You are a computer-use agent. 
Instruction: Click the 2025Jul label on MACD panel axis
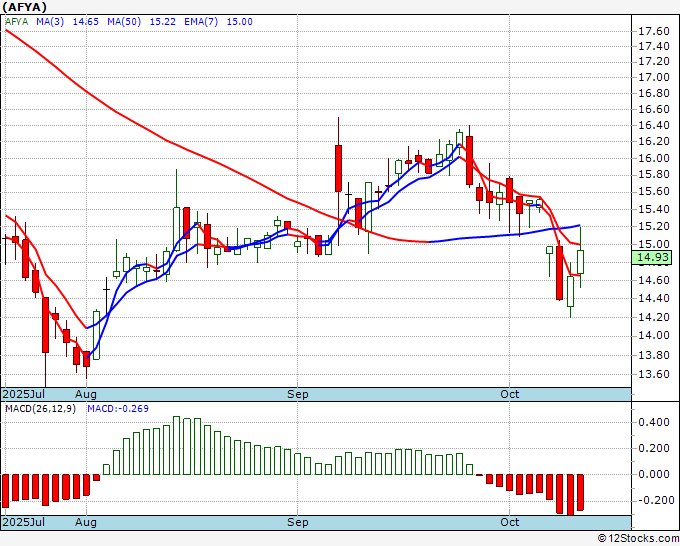23,522
